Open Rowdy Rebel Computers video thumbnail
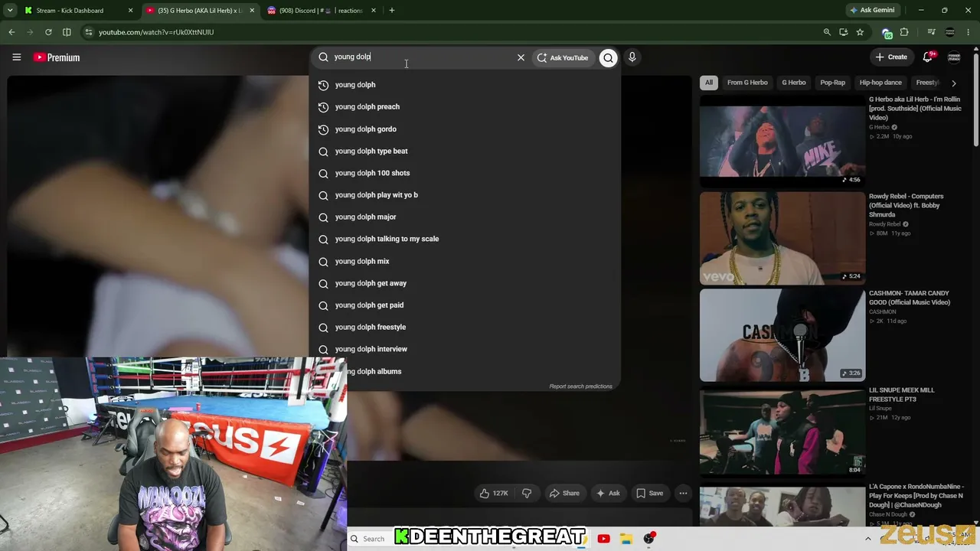980x551 pixels. pos(782,238)
